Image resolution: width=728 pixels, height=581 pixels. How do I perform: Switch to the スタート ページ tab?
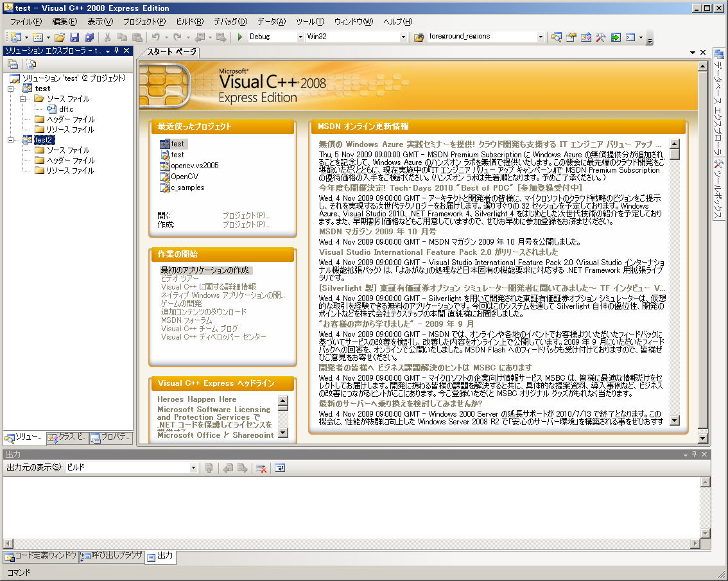pos(171,52)
